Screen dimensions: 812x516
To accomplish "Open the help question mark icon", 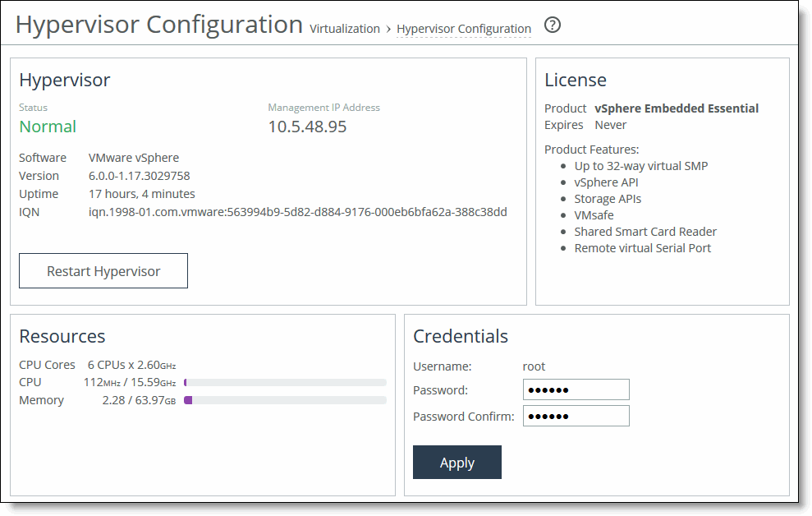I will [x=553, y=25].
